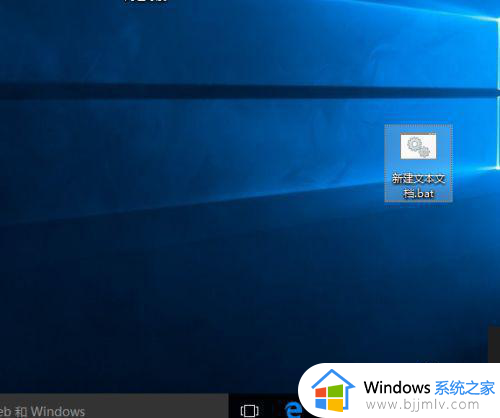Click the cut-off icon label at screen top
This screenshot has height=418, width=500.
point(146,1)
